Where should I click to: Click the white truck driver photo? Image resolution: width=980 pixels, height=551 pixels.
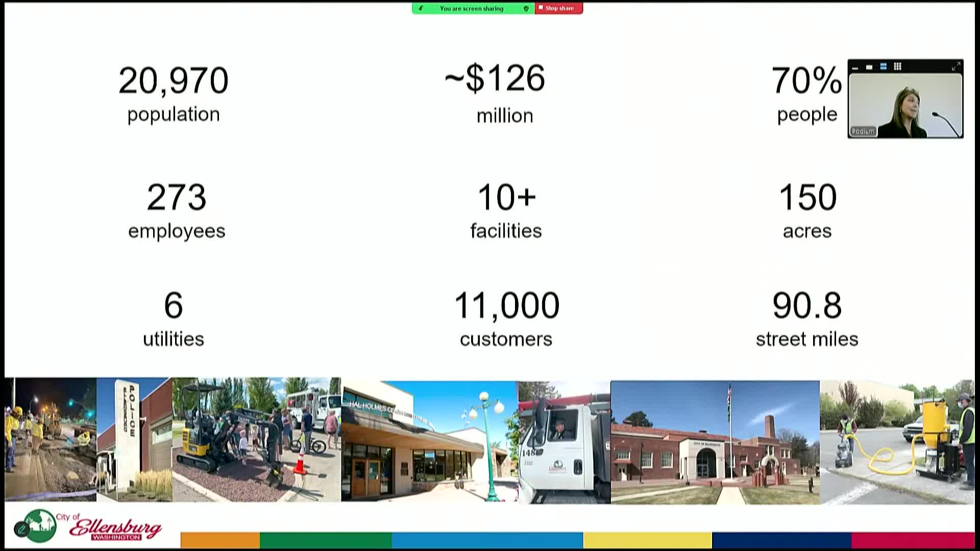click(564, 442)
